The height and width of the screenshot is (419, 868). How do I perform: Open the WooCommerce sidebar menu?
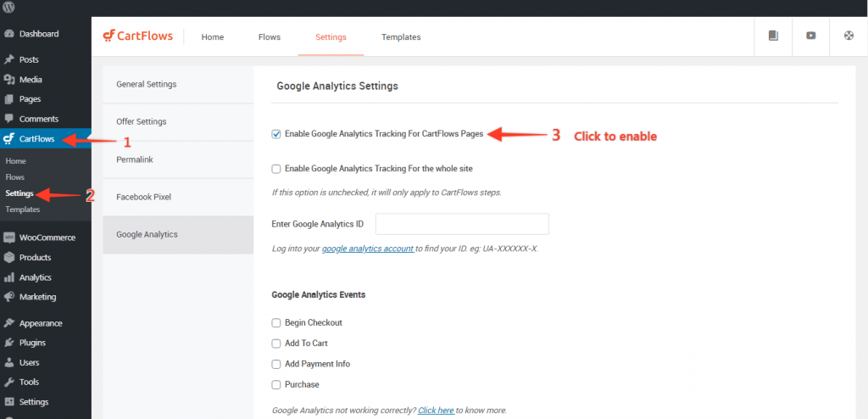47,237
